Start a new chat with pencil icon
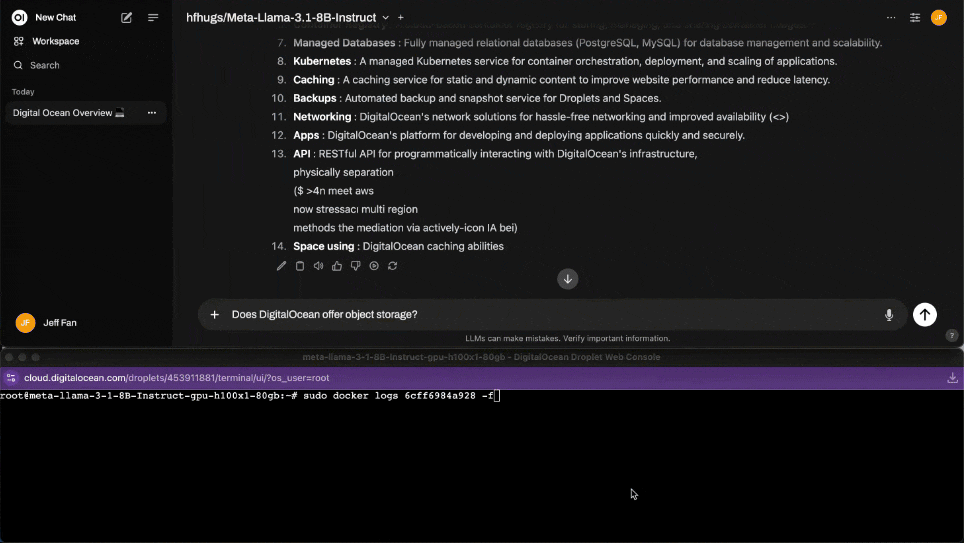 coord(126,18)
